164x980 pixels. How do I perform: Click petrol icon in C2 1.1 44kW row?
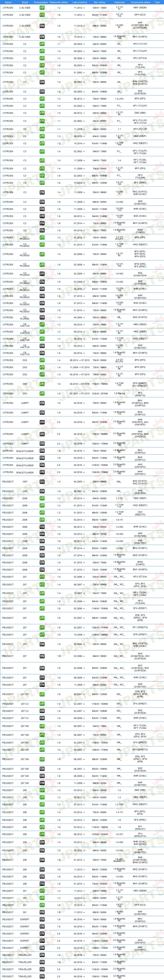click(42, 44)
